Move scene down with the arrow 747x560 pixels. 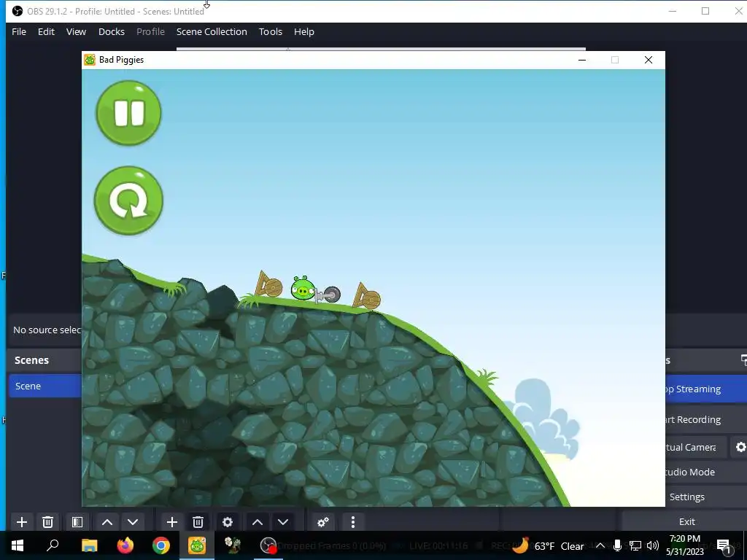point(133,522)
